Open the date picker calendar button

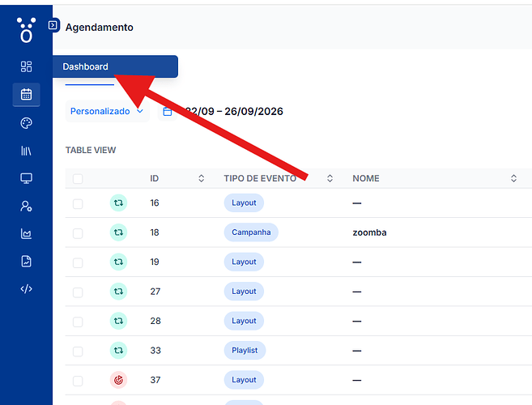tap(168, 111)
